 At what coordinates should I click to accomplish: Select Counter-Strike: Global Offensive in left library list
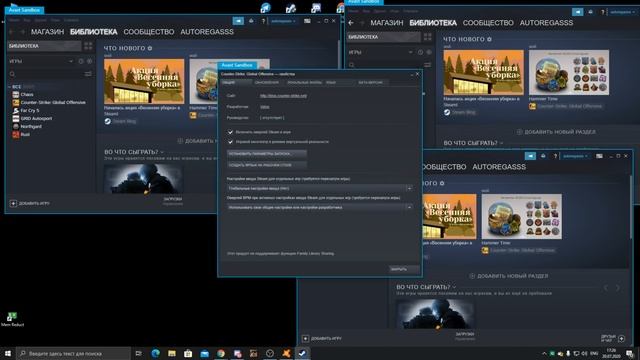click(x=49, y=102)
